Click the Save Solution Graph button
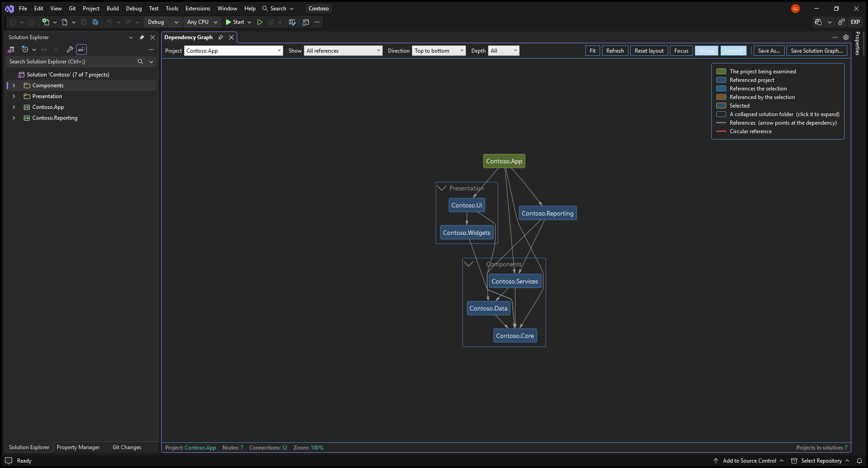868x468 pixels. (x=817, y=51)
